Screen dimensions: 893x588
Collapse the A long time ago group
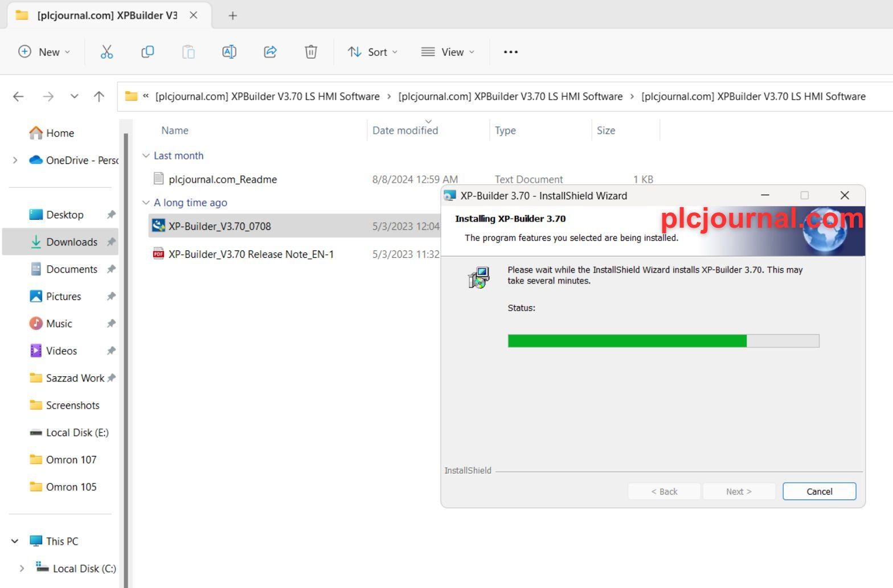(x=146, y=203)
